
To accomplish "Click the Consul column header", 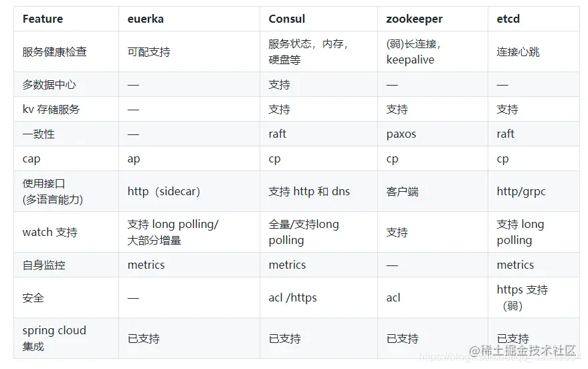I will click(x=286, y=19).
